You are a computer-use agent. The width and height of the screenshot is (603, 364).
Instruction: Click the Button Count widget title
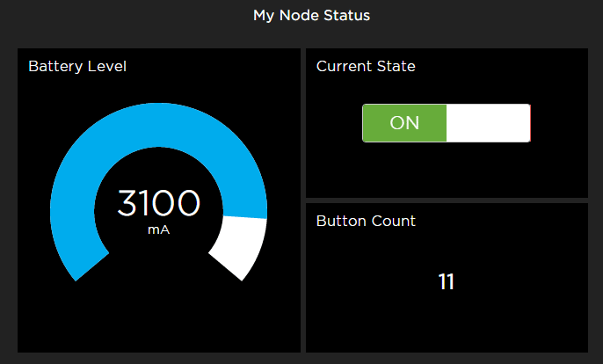tap(366, 221)
